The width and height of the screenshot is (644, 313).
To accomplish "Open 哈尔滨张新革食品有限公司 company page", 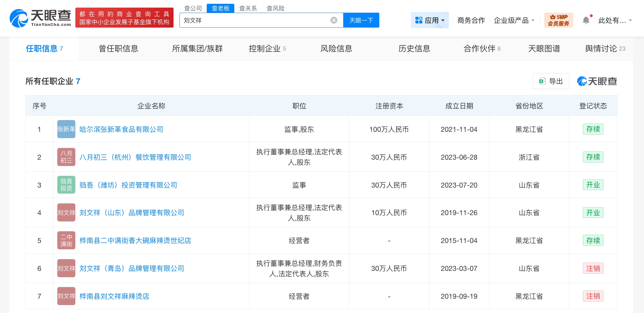I will tap(121, 129).
